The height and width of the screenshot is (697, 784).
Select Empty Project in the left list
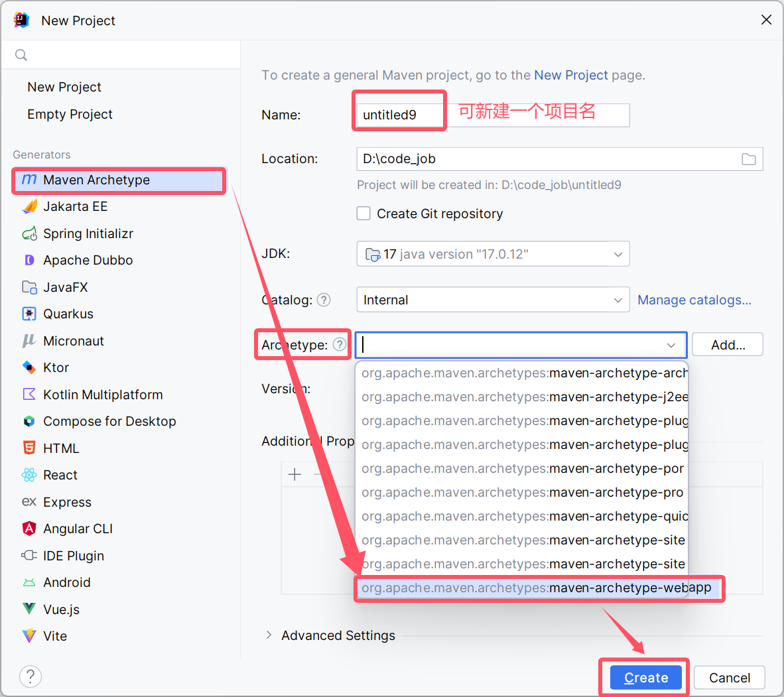70,114
